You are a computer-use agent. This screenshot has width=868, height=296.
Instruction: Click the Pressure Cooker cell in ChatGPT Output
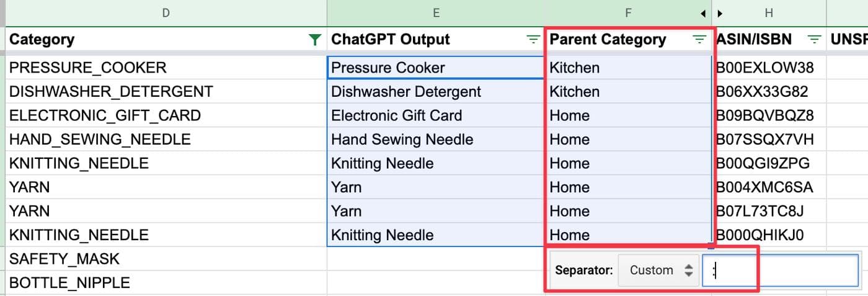click(436, 68)
